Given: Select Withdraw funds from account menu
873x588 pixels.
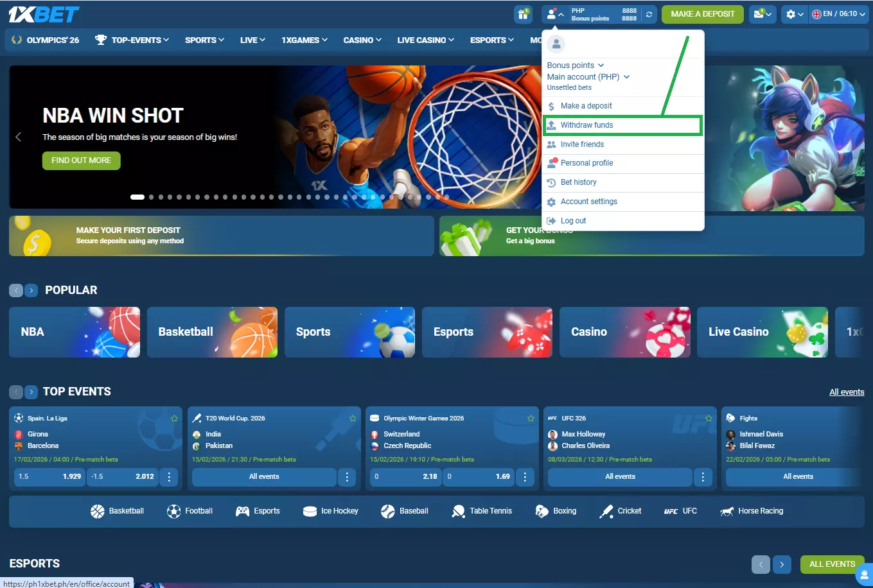Looking at the screenshot, I should [x=586, y=125].
